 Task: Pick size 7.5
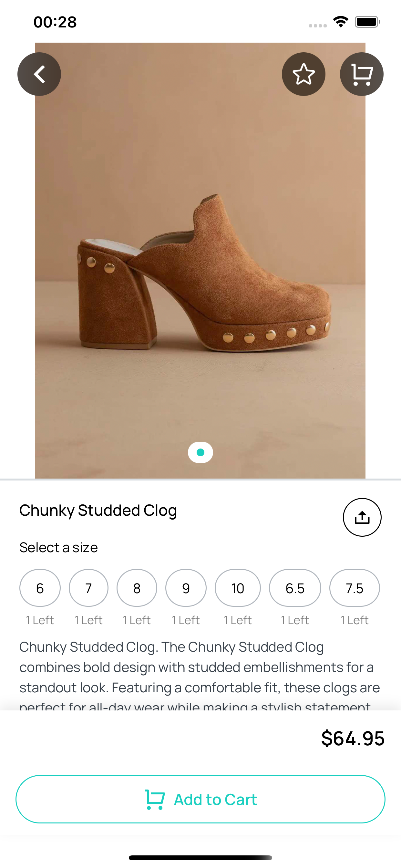pos(355,588)
